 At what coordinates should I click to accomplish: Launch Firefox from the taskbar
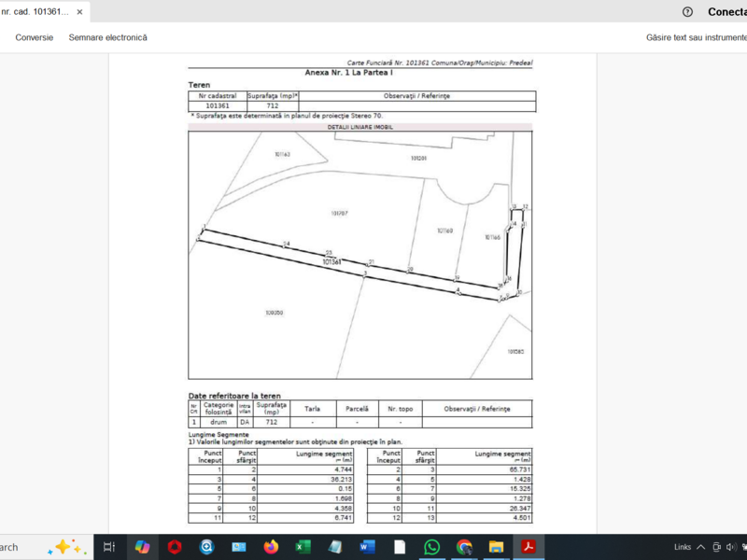pyautogui.click(x=271, y=547)
